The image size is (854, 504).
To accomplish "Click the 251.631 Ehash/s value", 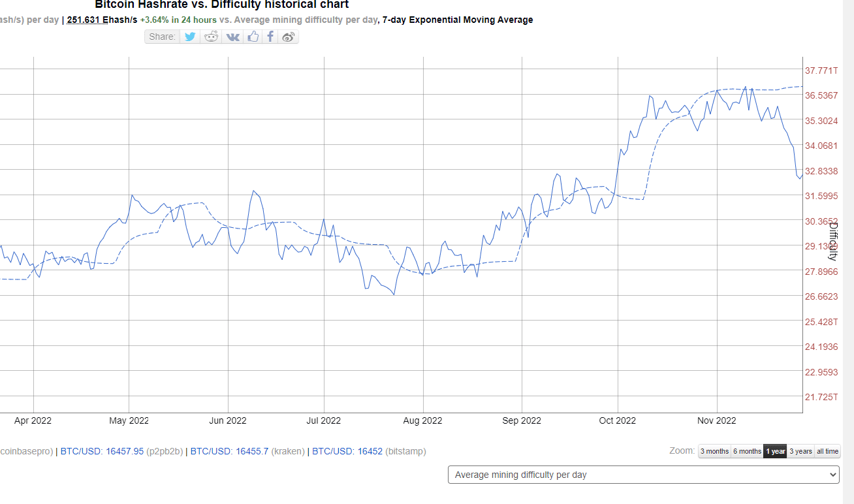I will coord(102,20).
